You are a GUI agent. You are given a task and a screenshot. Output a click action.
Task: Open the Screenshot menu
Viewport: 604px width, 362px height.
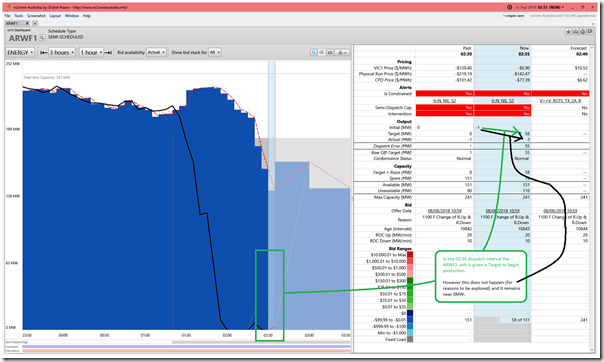click(36, 16)
